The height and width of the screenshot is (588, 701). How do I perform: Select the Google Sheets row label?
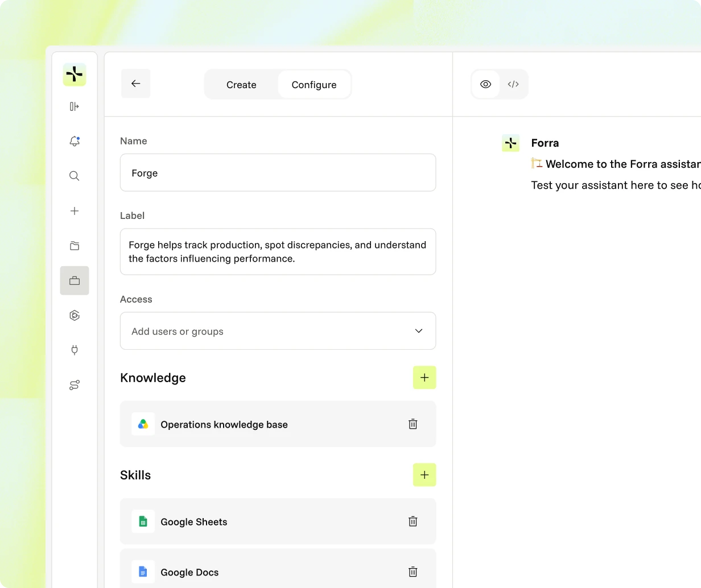coord(194,522)
